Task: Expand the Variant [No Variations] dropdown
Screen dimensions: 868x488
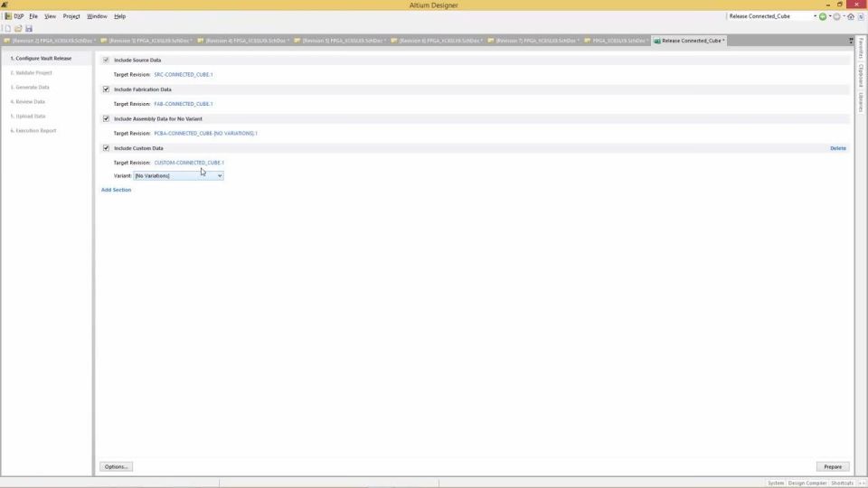Action: [x=178, y=175]
